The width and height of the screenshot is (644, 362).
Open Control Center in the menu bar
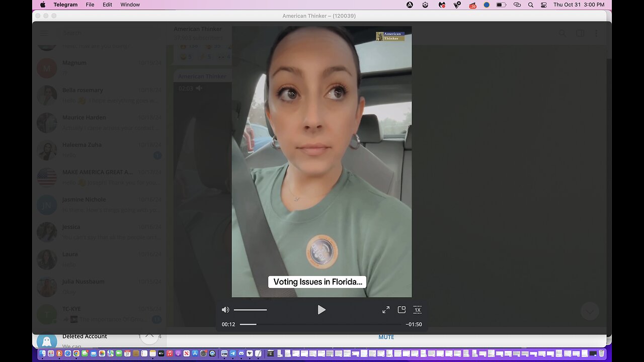click(544, 5)
